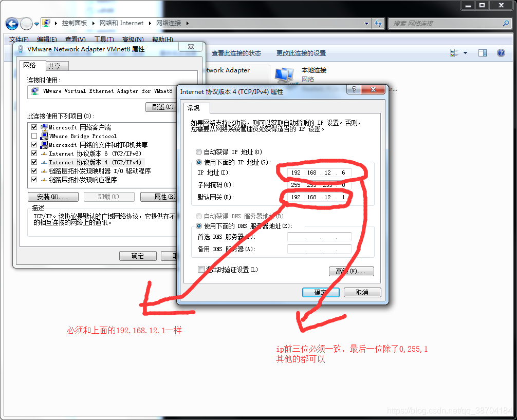
Task: Click the refresh button beside address bar
Action: tap(378, 24)
